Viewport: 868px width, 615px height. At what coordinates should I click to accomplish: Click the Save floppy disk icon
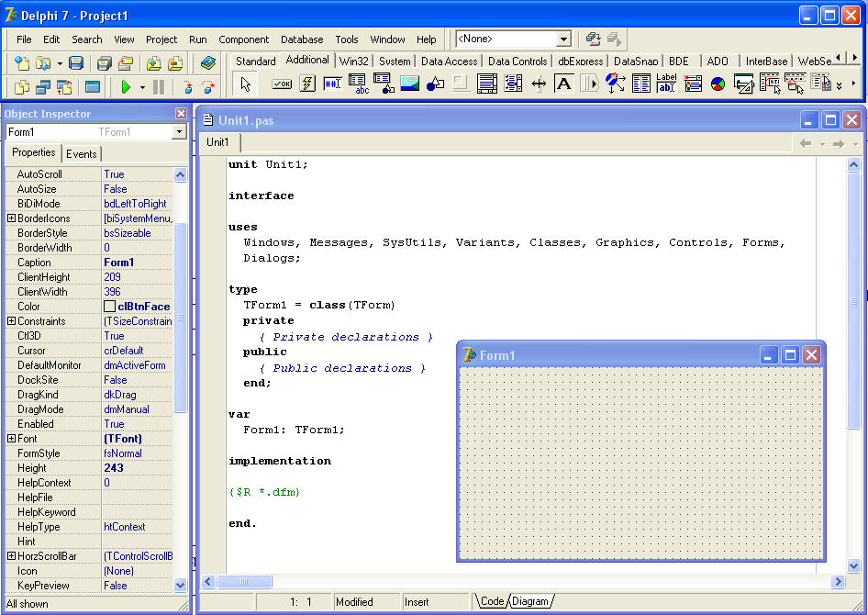click(x=76, y=63)
